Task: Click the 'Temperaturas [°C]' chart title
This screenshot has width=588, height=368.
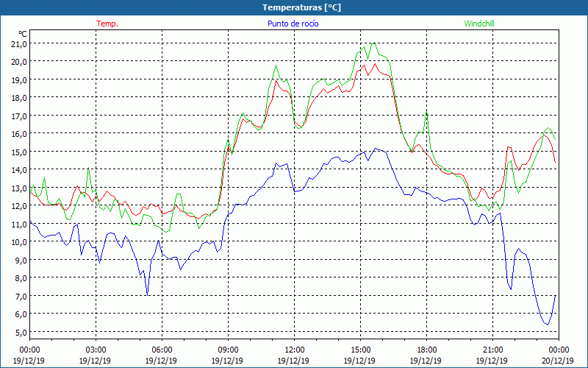Action: click(x=301, y=7)
